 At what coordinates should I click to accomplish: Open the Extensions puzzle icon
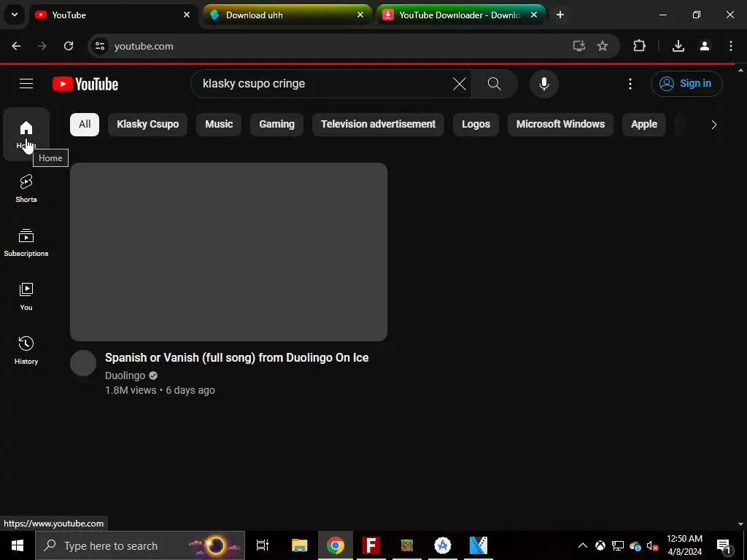(x=639, y=46)
